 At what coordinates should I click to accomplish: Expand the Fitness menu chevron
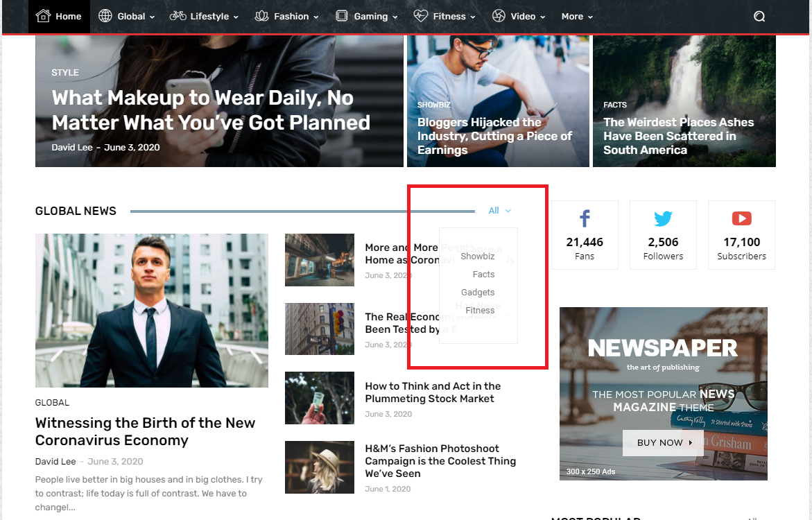[473, 17]
